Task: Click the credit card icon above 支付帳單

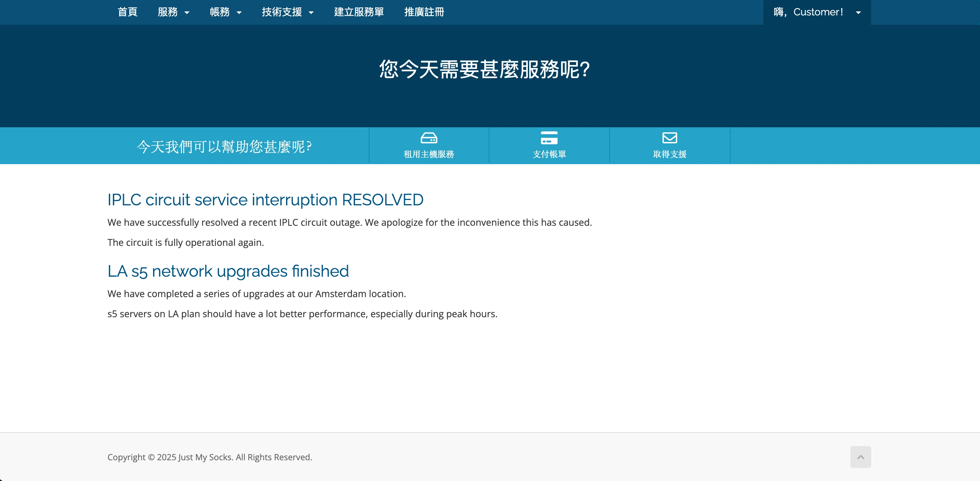Action: pyautogui.click(x=549, y=138)
